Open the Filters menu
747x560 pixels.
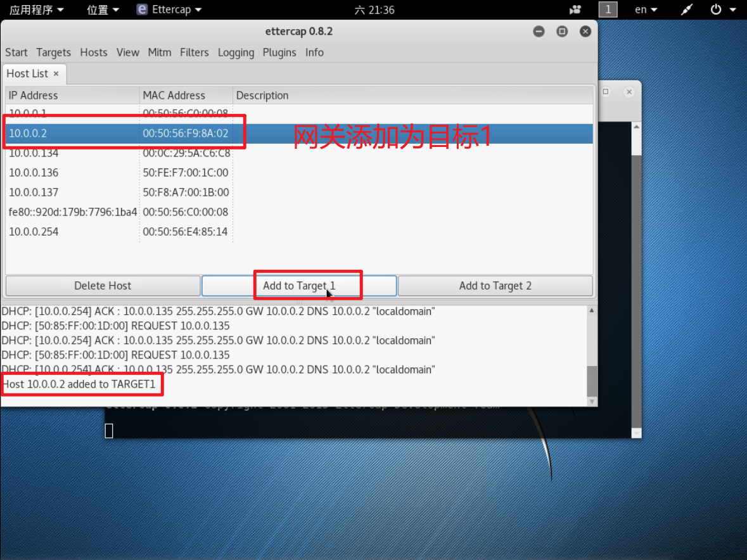click(x=194, y=53)
